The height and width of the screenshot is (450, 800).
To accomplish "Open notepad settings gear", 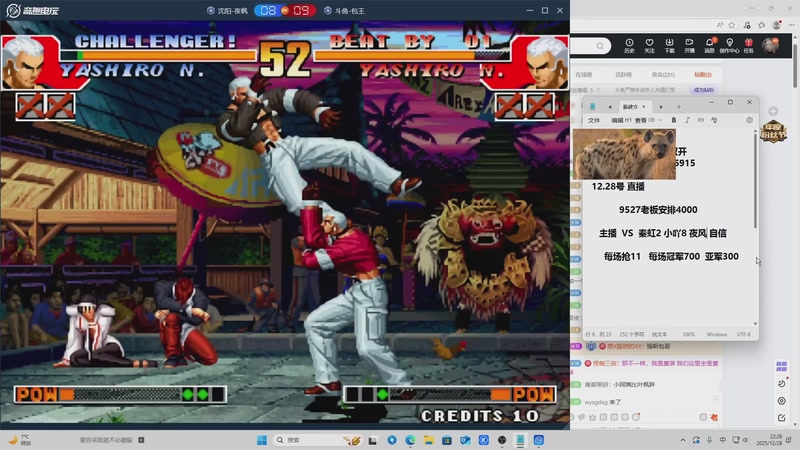I will 749,120.
